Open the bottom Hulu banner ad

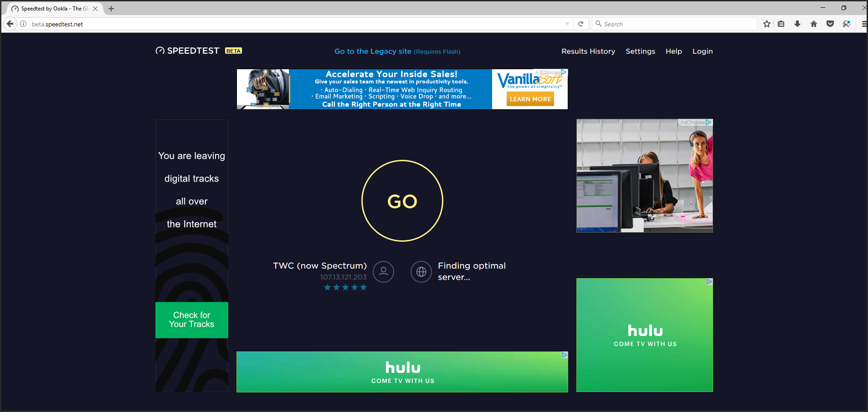(402, 372)
